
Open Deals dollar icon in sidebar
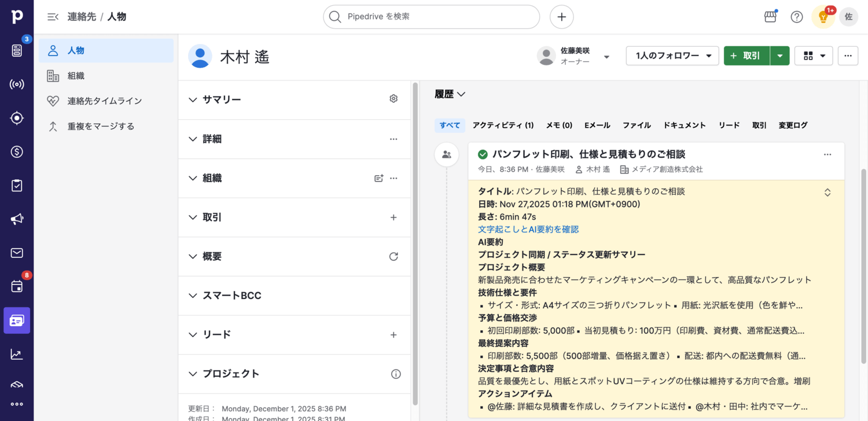17,152
